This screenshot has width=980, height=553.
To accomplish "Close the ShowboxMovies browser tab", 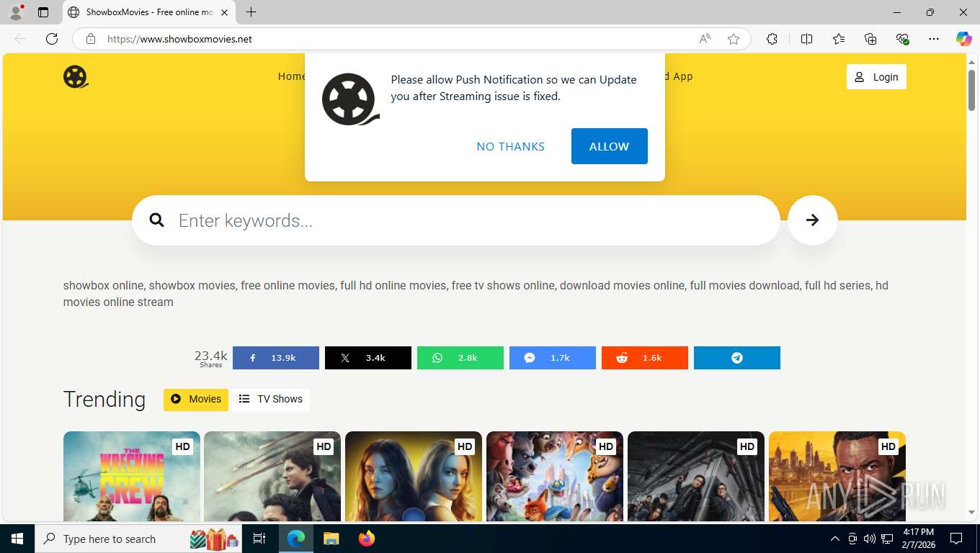I will pos(224,12).
